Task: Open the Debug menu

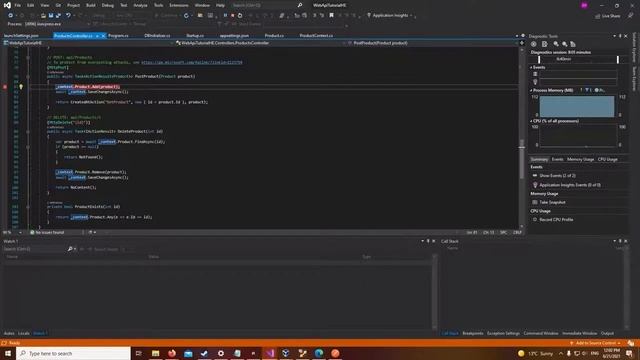Action: pyautogui.click(x=108, y=5)
